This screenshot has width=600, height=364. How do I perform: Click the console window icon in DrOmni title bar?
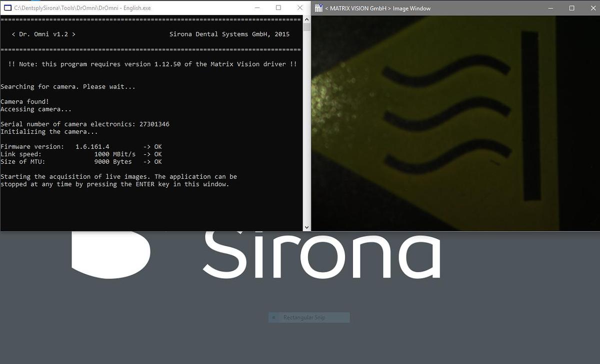click(7, 8)
